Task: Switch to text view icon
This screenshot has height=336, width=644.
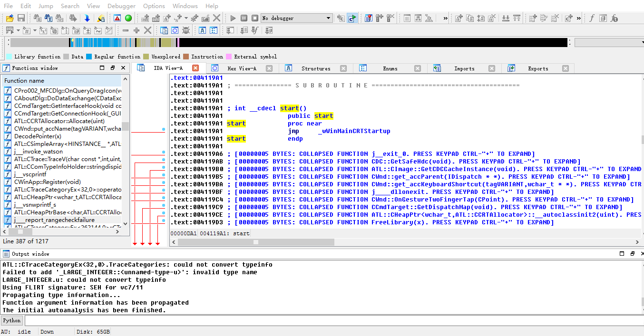Action: [x=407, y=18]
